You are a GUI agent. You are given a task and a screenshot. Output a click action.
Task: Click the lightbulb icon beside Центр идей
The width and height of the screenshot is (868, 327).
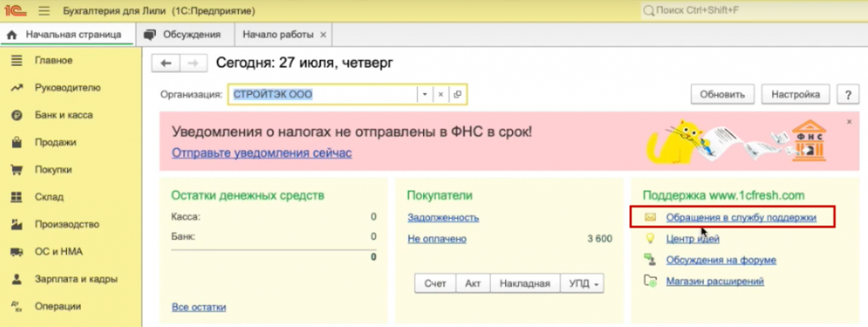tap(650, 238)
